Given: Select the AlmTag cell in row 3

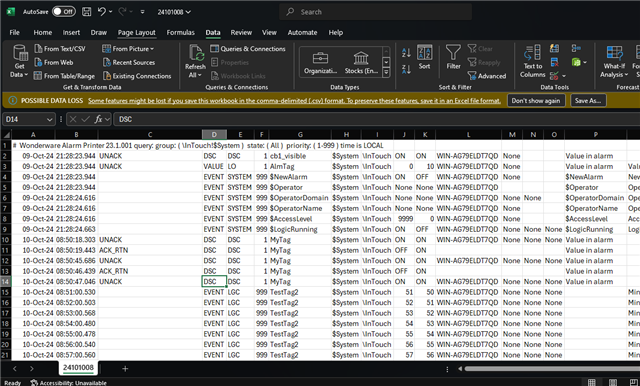Looking at the screenshot, I should tap(300, 166).
